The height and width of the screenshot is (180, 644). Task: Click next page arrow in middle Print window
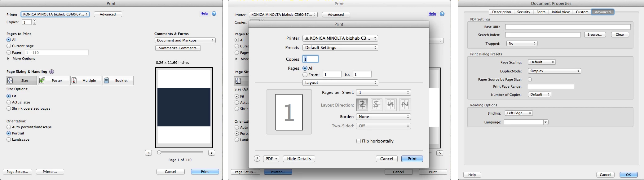pos(440,153)
